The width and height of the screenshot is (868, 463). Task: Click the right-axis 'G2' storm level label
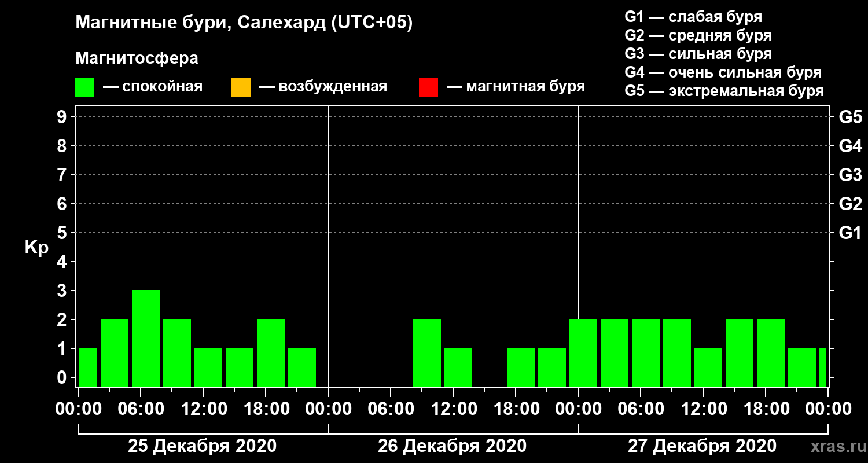[x=851, y=204]
